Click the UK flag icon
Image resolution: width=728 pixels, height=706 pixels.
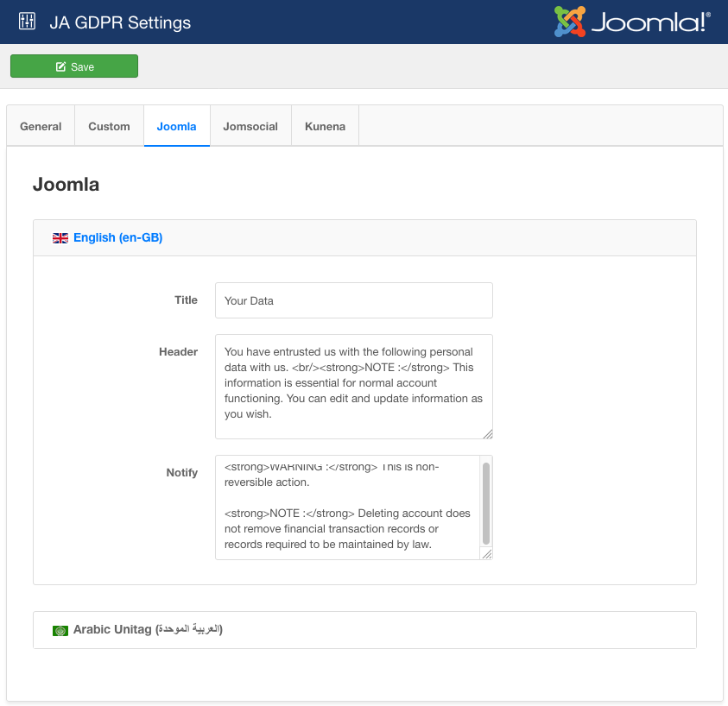[x=60, y=238]
